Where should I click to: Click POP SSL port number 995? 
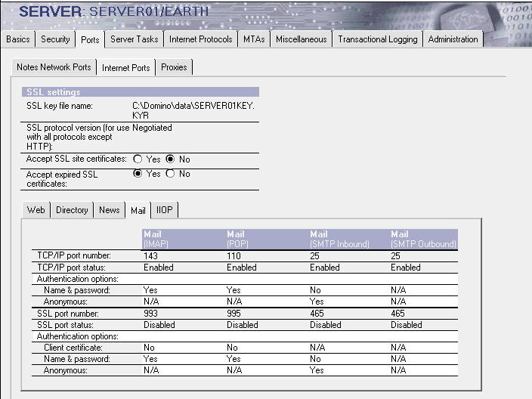(234, 313)
